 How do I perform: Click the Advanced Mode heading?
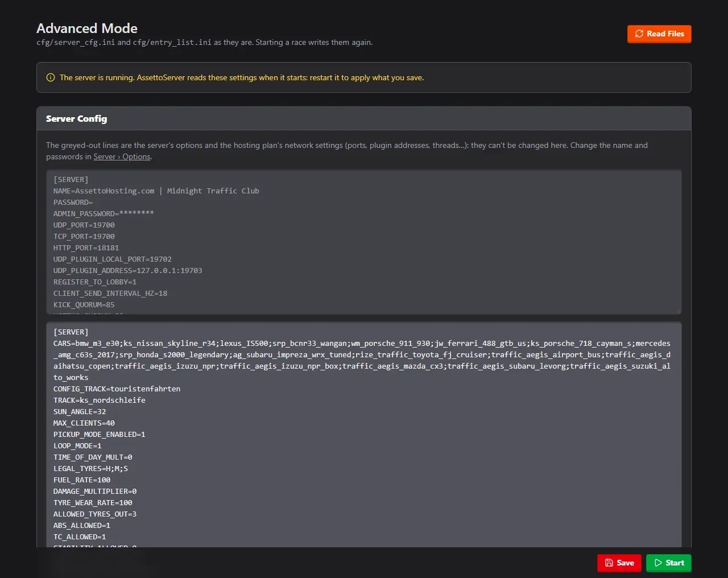pos(87,28)
